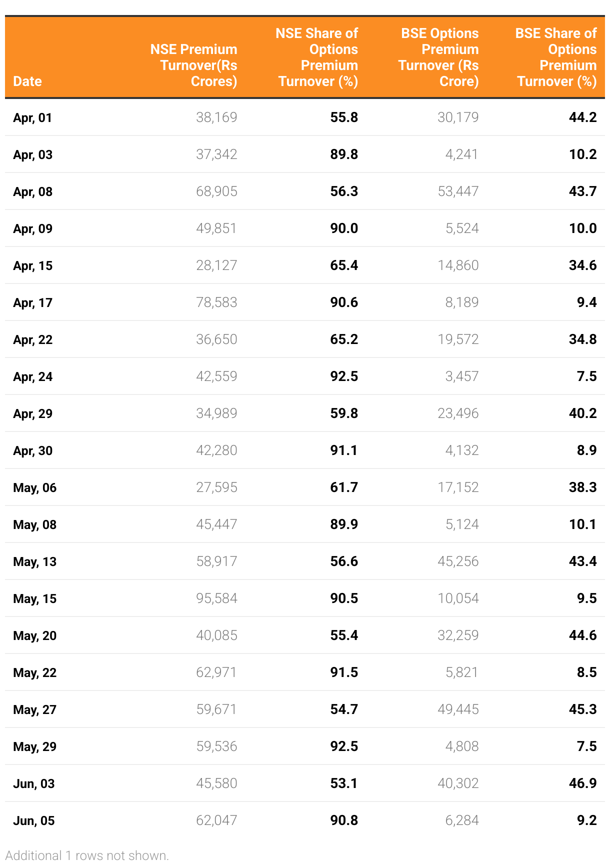Screen dimensions: 610x868
Task: Click the Apr, 30 date cell
Action: tap(32, 450)
